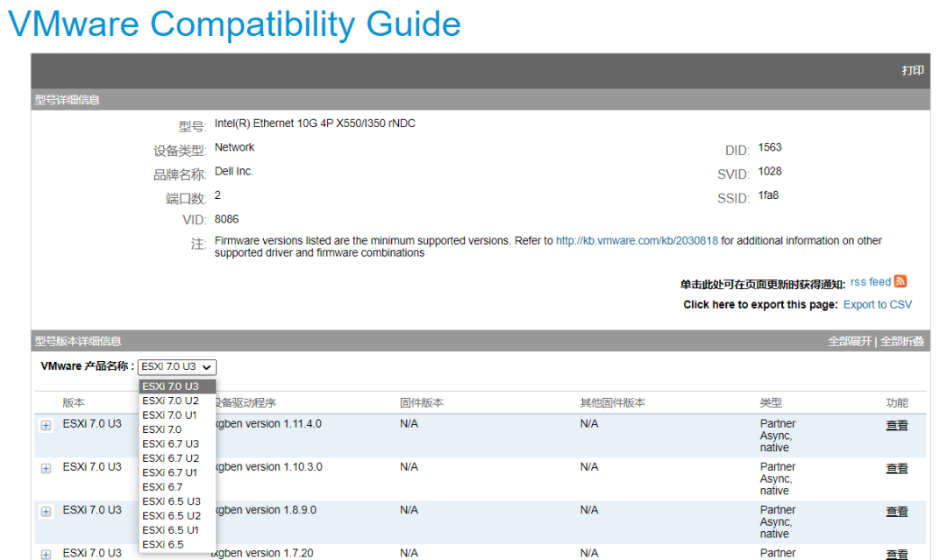The width and height of the screenshot is (947, 560).
Task: Click the 版本 column header
Action: (x=74, y=403)
